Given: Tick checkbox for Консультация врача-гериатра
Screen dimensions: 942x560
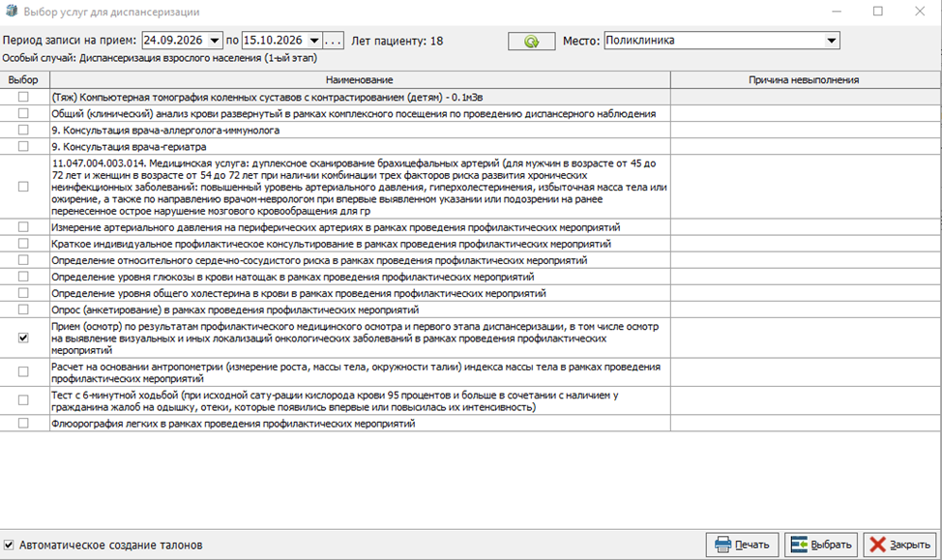Looking at the screenshot, I should [23, 147].
